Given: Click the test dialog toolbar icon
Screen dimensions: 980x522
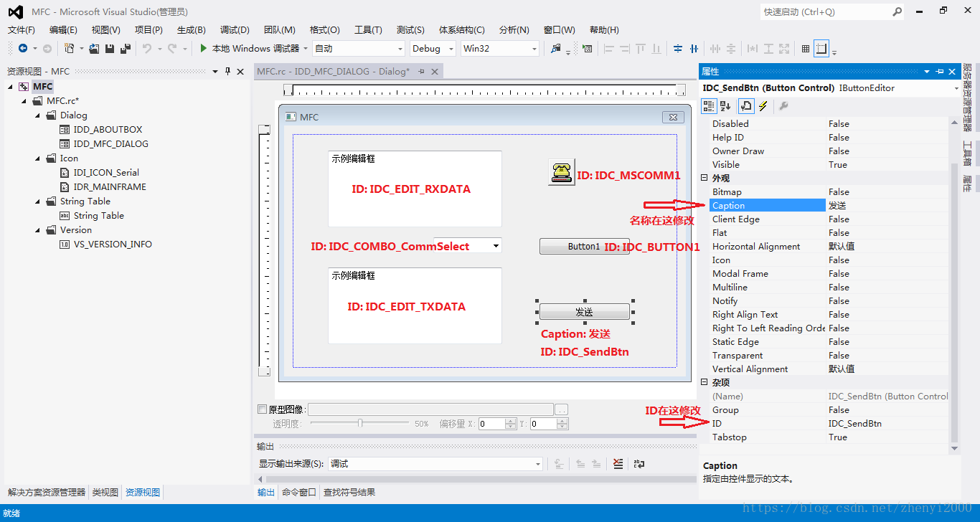Looking at the screenshot, I should pos(588,48).
